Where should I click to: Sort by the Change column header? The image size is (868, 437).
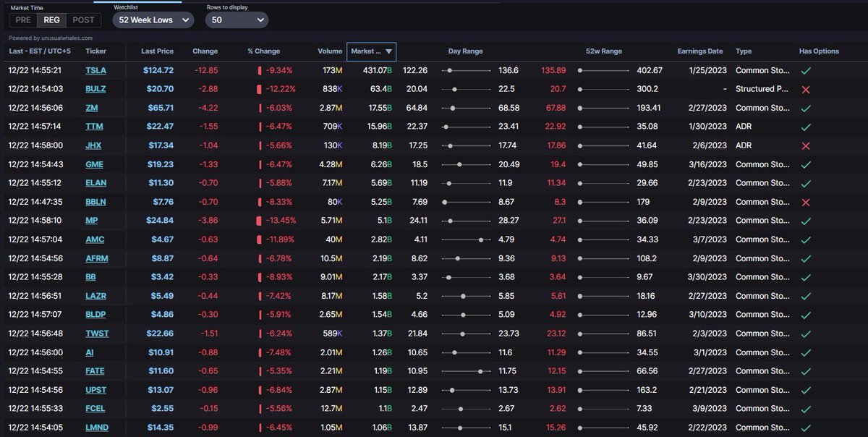(x=205, y=51)
